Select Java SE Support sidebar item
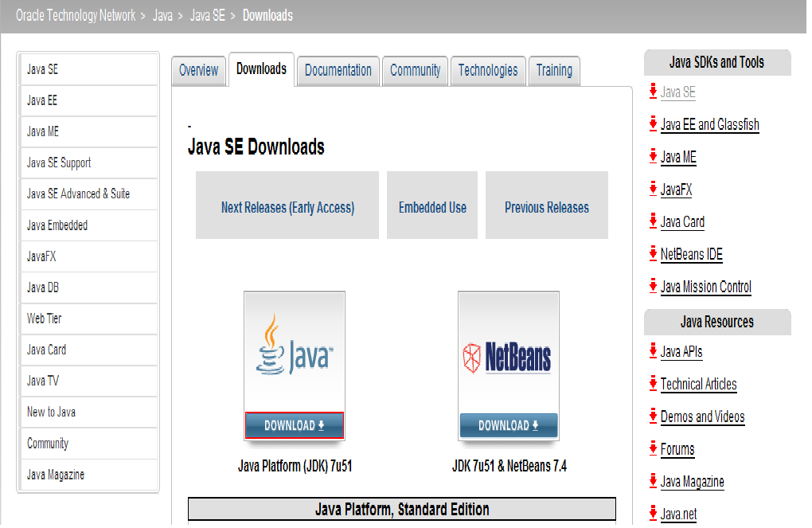Image resolution: width=812 pixels, height=528 pixels. (x=89, y=162)
